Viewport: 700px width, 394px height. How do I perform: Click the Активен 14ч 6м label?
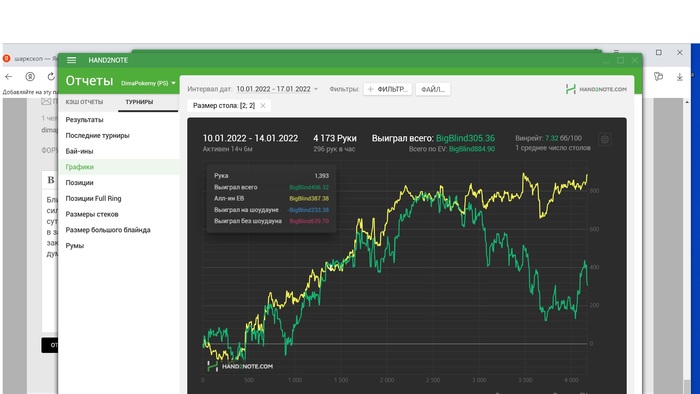tap(228, 149)
